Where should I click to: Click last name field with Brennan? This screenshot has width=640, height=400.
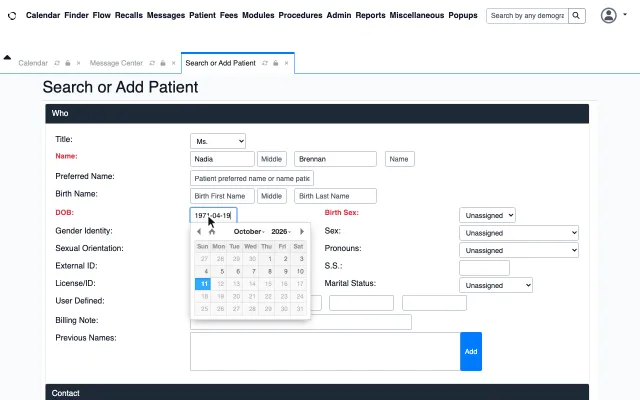[x=335, y=159]
